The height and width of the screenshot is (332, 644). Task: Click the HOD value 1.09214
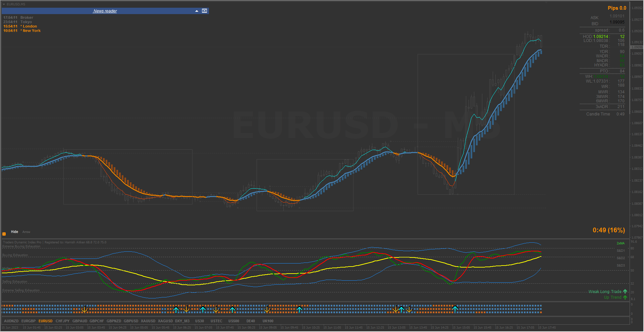601,37
